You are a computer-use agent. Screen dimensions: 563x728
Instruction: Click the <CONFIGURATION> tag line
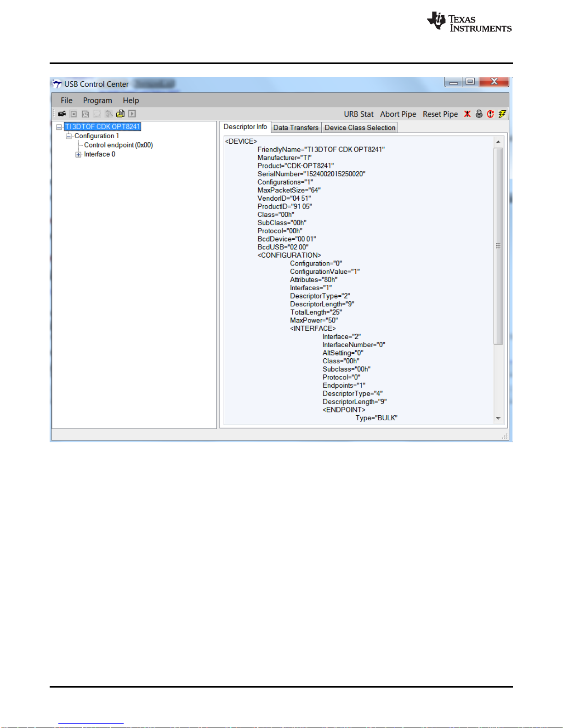click(x=289, y=255)
